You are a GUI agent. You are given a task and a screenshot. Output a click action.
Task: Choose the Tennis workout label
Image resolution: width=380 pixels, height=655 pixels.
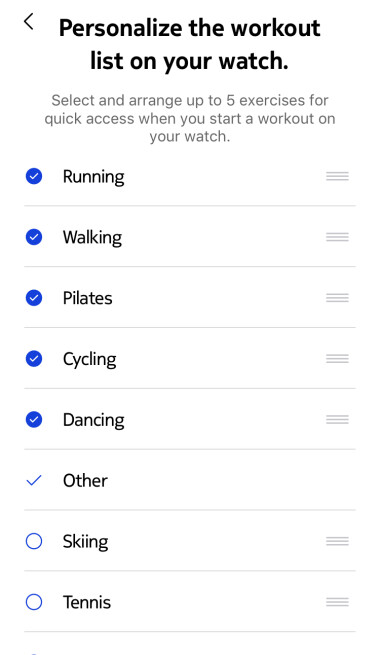coord(87,602)
